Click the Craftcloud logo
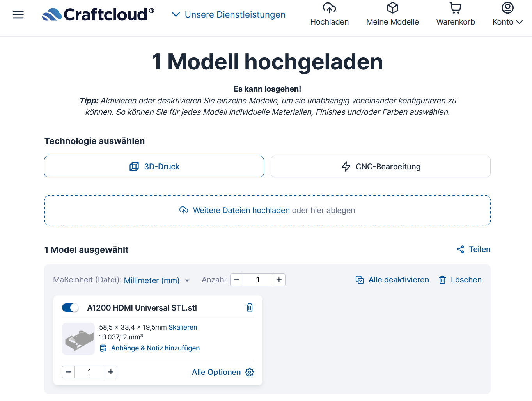The image size is (532, 401). pyautogui.click(x=98, y=14)
